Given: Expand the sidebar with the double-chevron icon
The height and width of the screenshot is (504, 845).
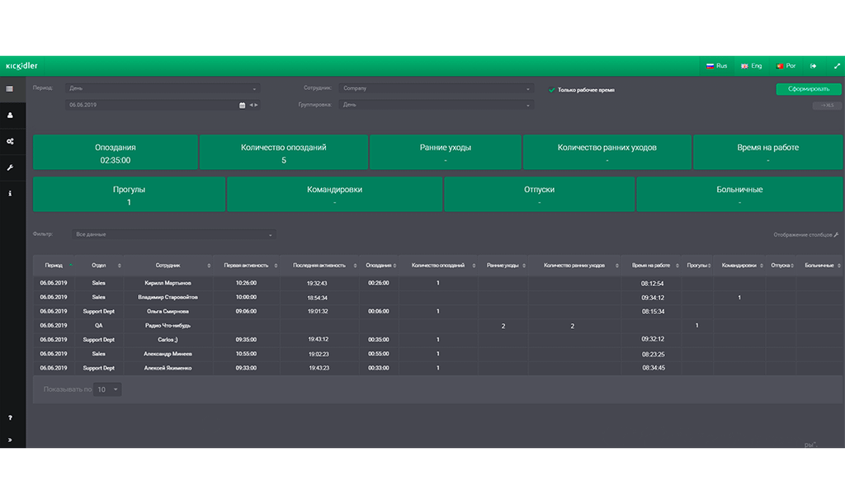Looking at the screenshot, I should pos(10,440).
